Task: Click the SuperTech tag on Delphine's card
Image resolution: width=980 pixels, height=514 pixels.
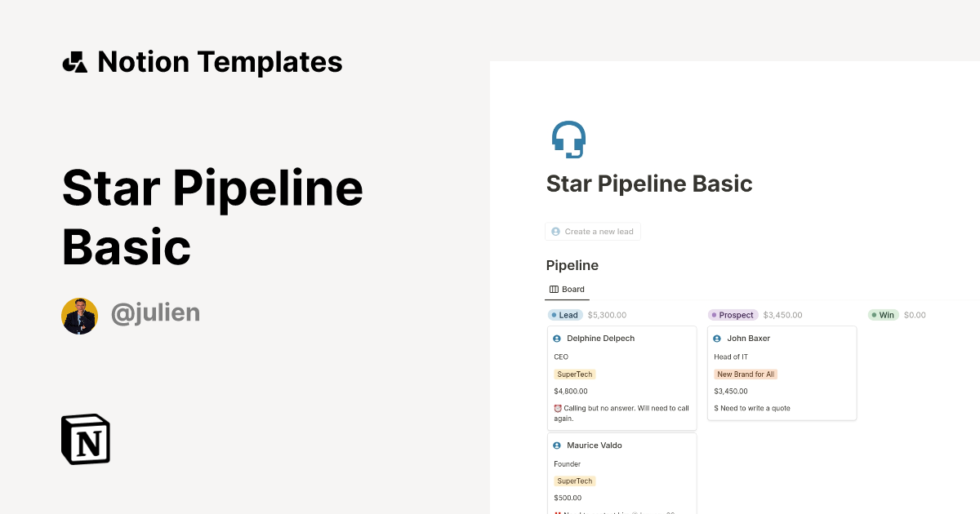Action: click(574, 374)
